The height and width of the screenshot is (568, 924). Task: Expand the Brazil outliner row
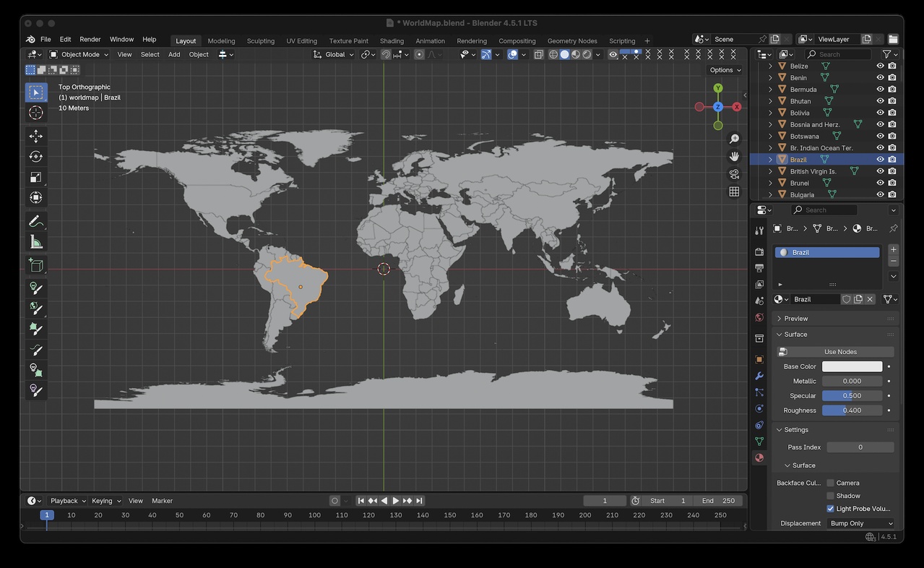770,160
